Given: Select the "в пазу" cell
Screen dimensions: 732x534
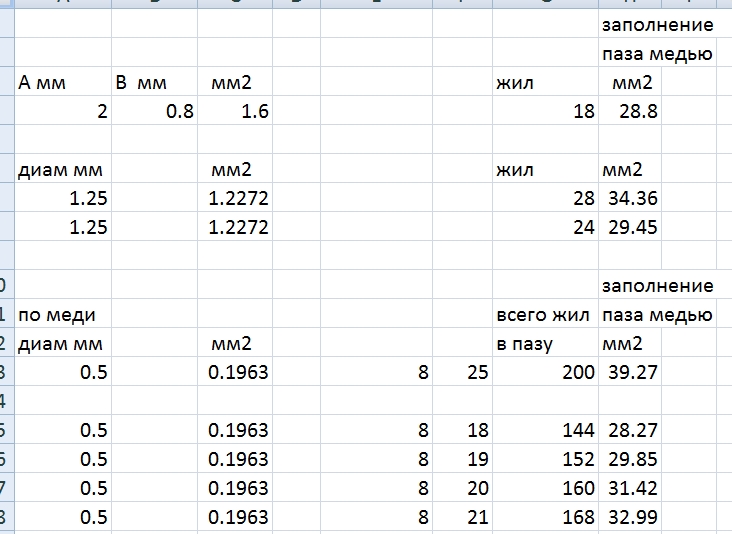Looking at the screenshot, I should click(x=544, y=344).
